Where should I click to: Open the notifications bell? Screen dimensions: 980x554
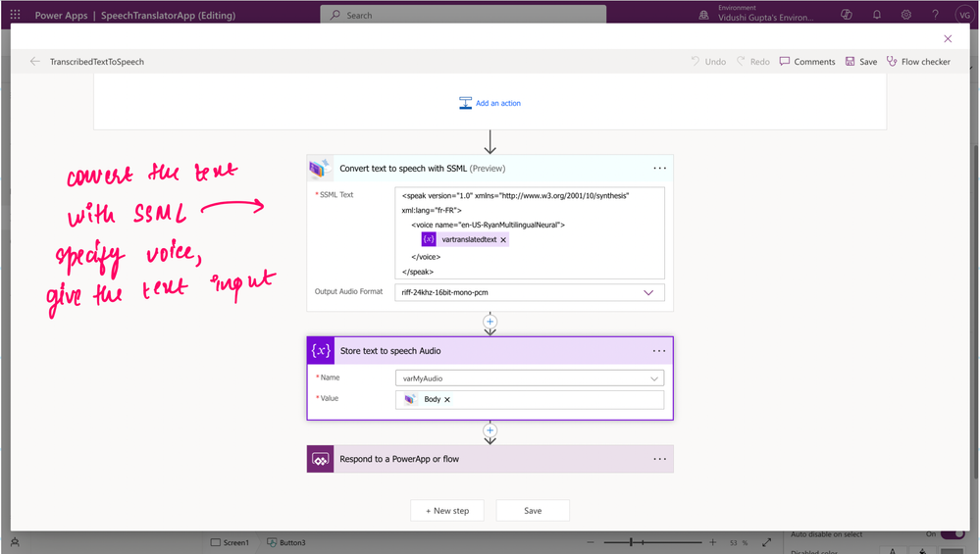point(877,15)
